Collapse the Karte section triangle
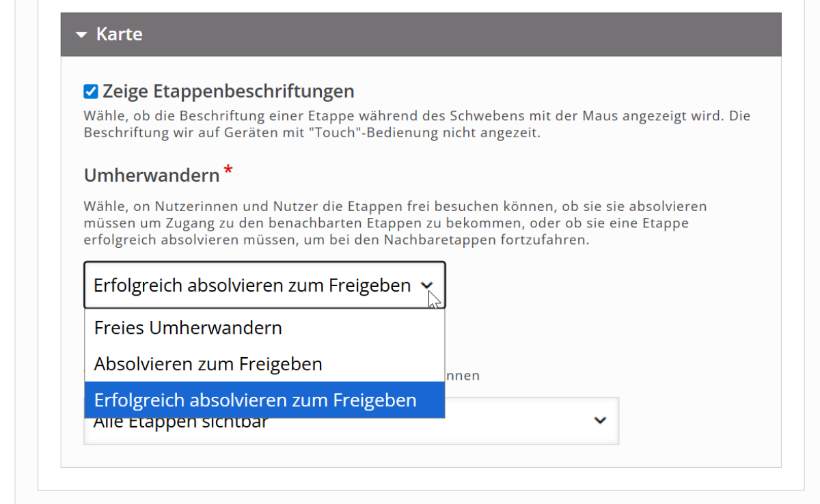This screenshot has width=820, height=504. (x=82, y=34)
